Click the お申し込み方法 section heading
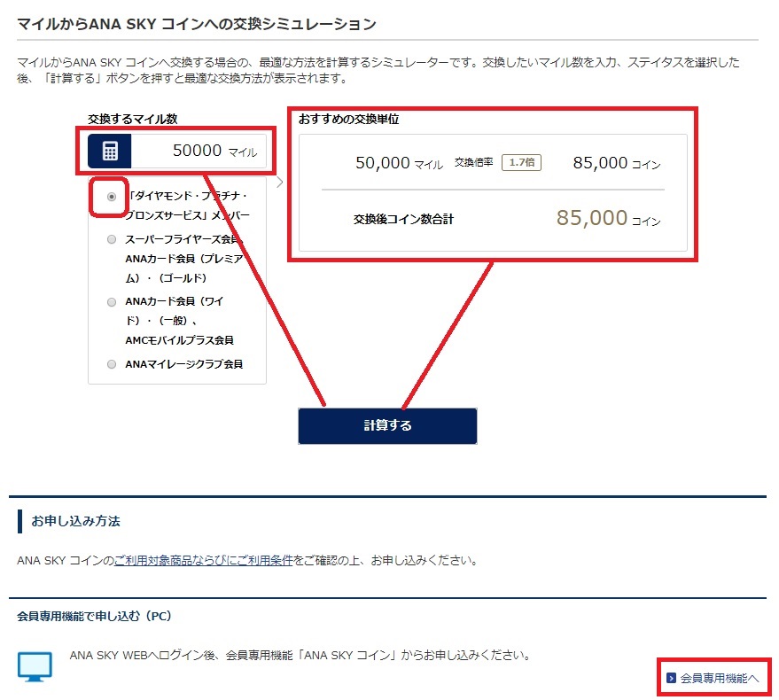Image resolution: width=779 pixels, height=700 pixels. point(75,521)
